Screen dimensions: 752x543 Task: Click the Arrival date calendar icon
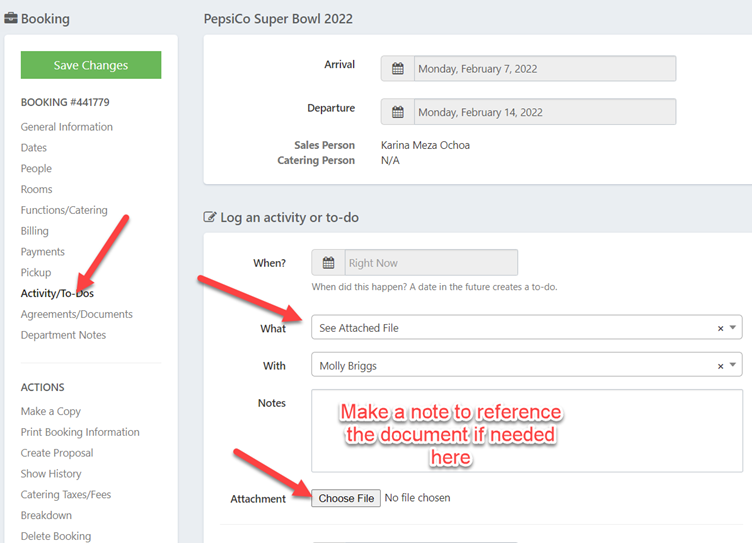(x=398, y=69)
